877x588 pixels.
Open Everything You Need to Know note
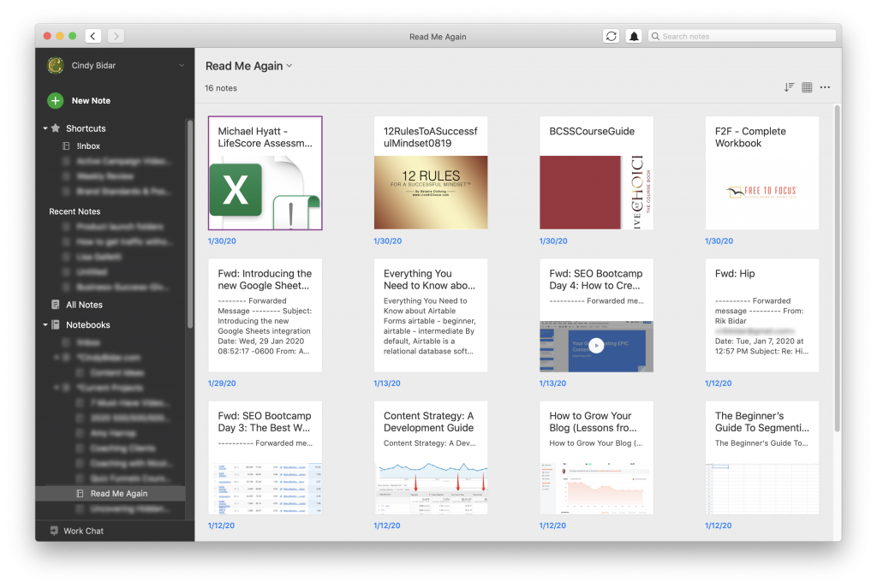[x=431, y=315]
